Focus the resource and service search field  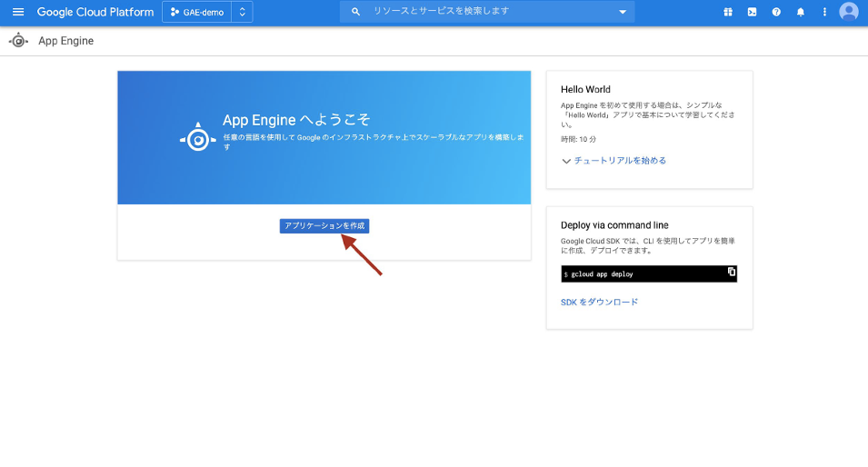(487, 11)
